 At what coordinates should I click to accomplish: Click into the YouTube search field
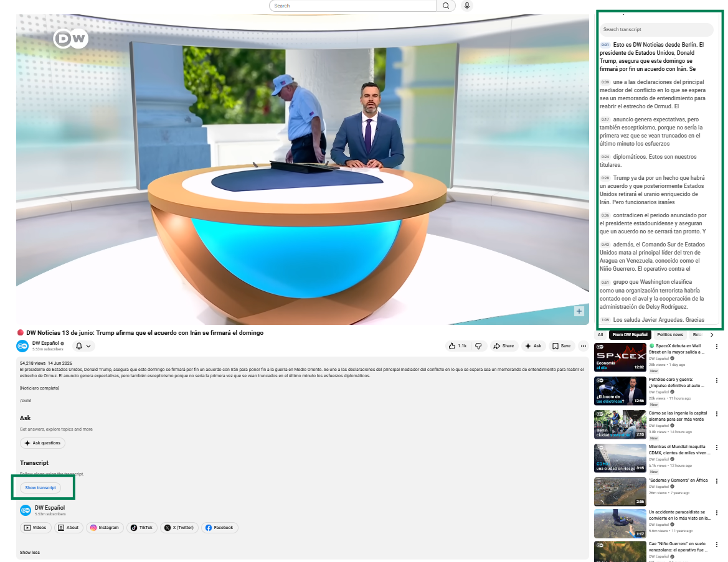pos(353,6)
